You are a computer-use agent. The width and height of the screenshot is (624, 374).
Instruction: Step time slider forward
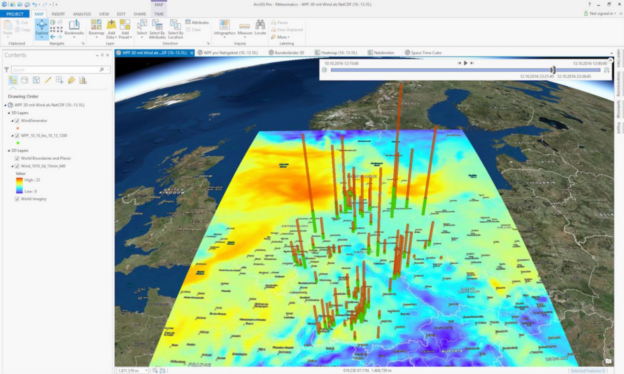pyautogui.click(x=472, y=63)
